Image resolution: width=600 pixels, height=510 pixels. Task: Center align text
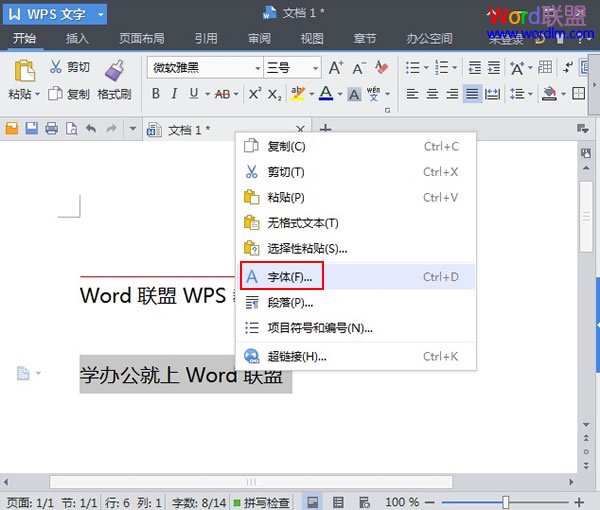point(432,94)
